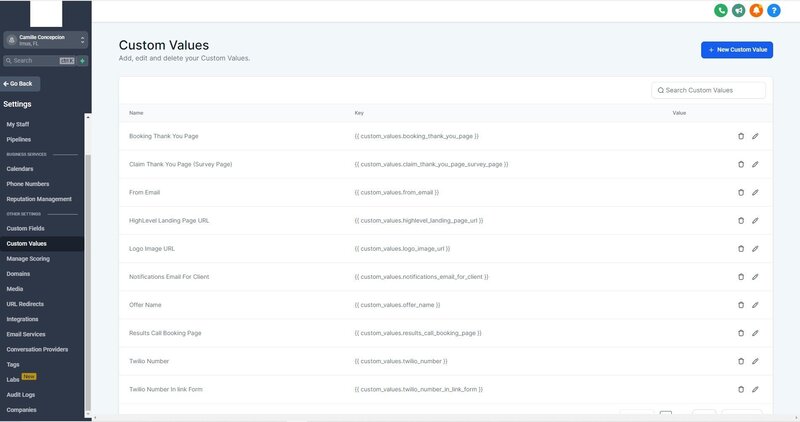Click the sidebar Search box
800x422 pixels.
40,61
